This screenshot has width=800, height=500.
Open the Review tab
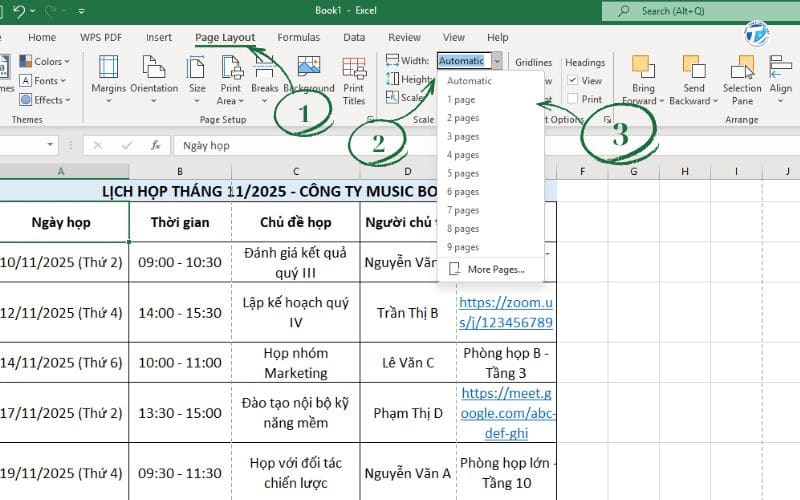(404, 37)
